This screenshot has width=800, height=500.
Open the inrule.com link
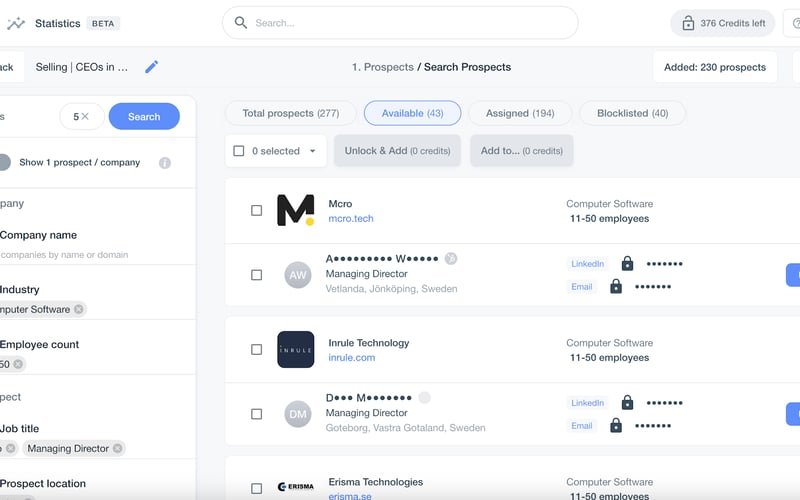[352, 358]
